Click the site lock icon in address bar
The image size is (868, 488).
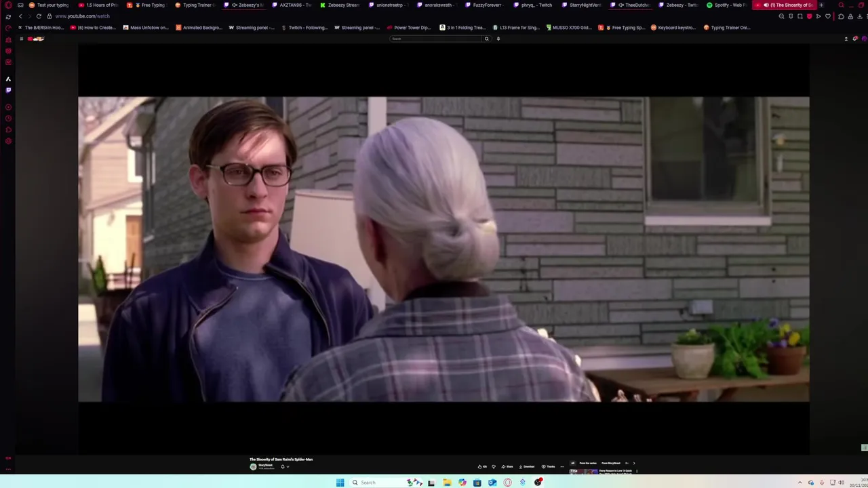49,16
